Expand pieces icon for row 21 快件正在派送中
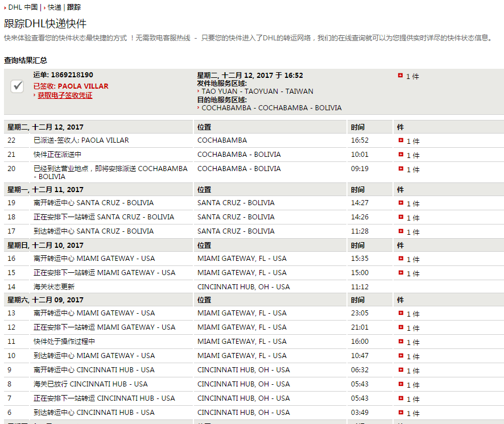Screen dimensions: 504x424 (401, 154)
